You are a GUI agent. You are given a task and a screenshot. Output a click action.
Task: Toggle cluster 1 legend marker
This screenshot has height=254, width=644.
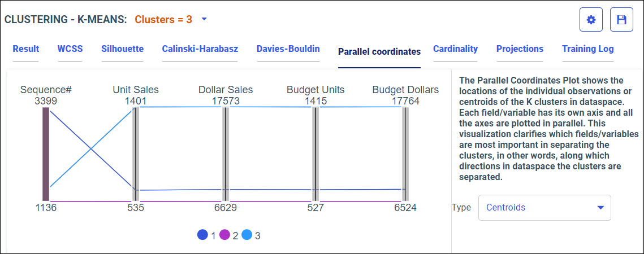(202, 235)
